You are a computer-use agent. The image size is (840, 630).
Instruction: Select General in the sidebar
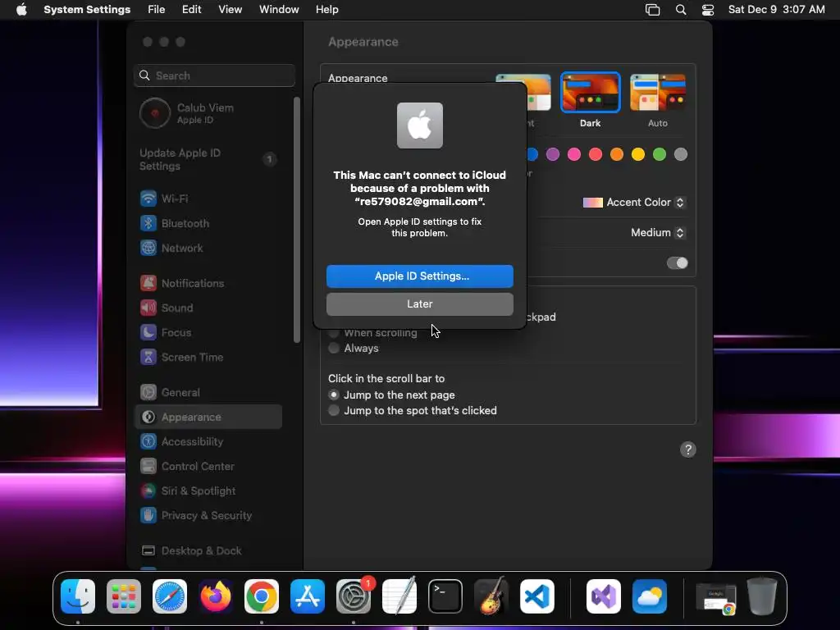click(x=209, y=392)
